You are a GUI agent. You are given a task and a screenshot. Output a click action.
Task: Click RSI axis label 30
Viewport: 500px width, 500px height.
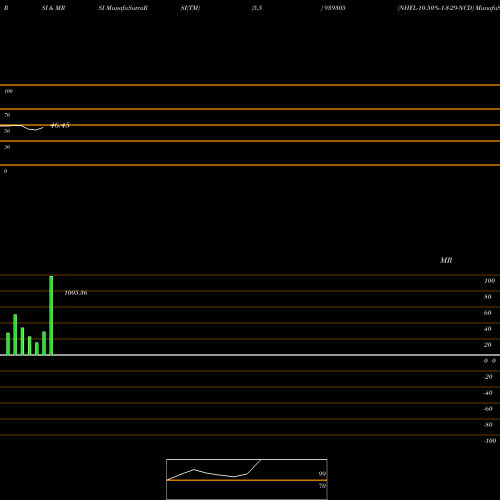click(7, 147)
